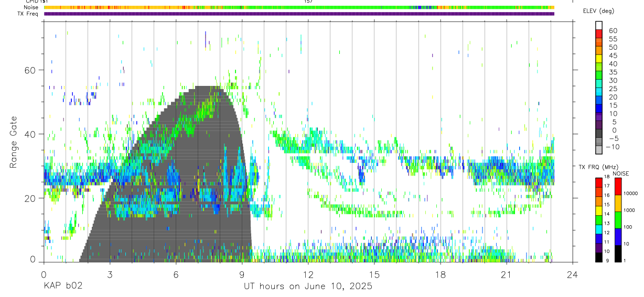Click the white top segment of ELEV color bar
This screenshot has height=297, width=644.
coord(599,26)
